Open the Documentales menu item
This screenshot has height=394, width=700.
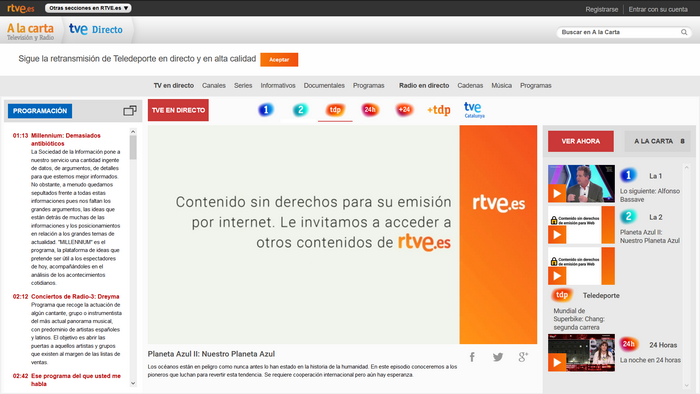tap(324, 85)
